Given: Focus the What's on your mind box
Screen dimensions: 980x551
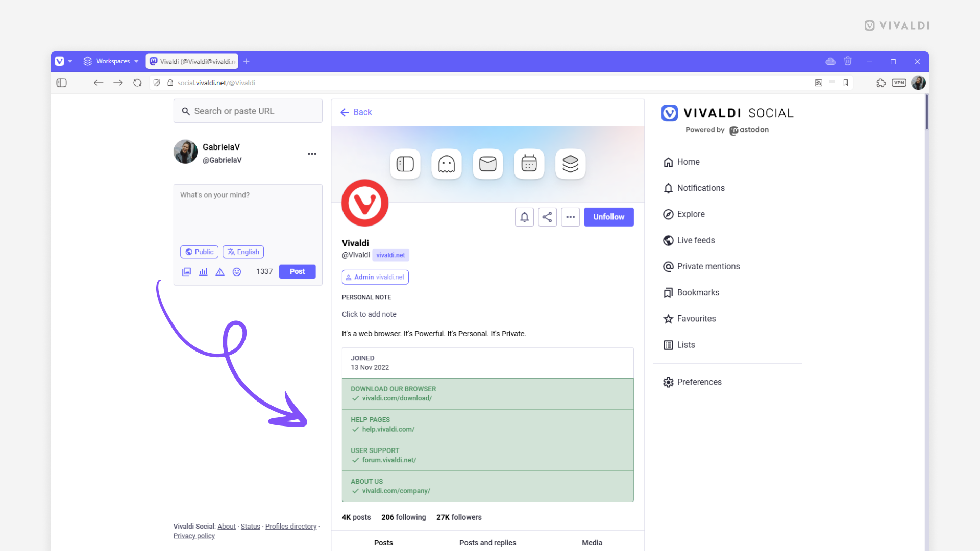Looking at the screenshot, I should 248,213.
